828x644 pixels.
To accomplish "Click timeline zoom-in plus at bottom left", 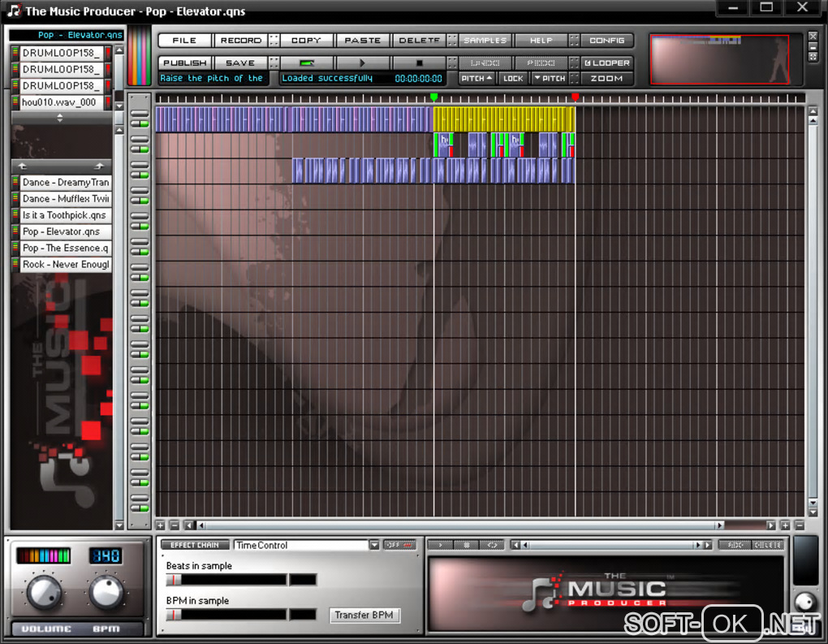I will (161, 525).
